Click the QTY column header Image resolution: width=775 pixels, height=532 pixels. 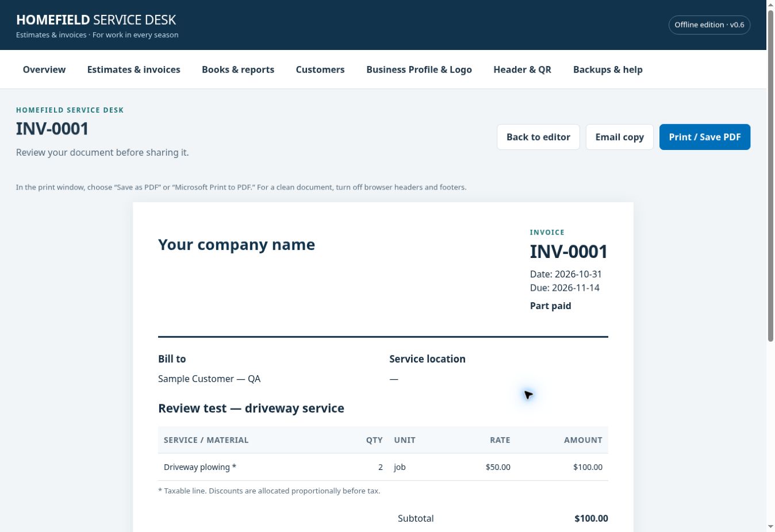(x=374, y=440)
